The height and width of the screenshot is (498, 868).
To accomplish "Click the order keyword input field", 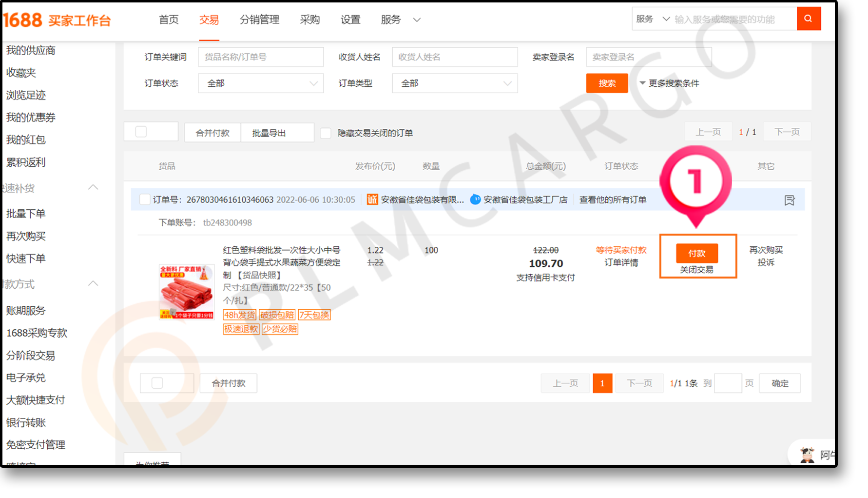I will [261, 57].
